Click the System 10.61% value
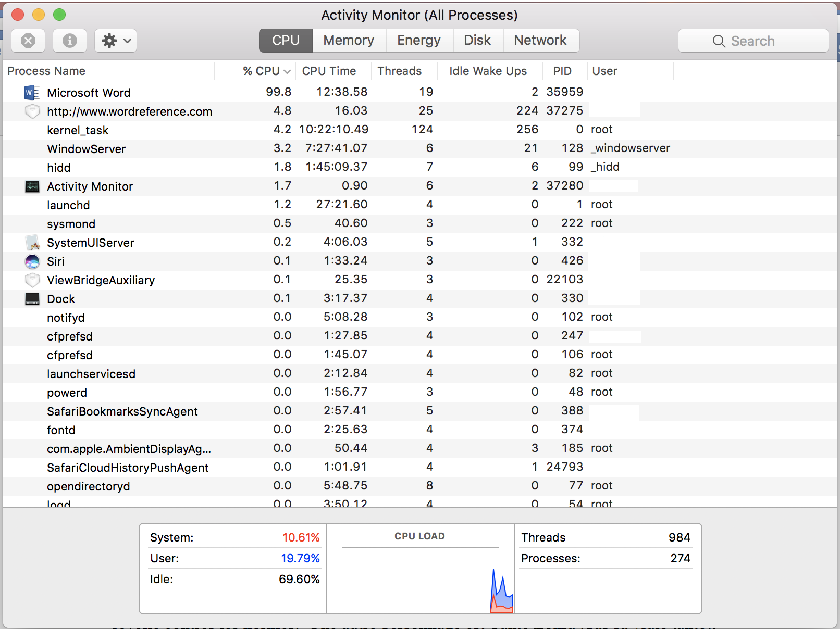The height and width of the screenshot is (629, 840). click(301, 537)
